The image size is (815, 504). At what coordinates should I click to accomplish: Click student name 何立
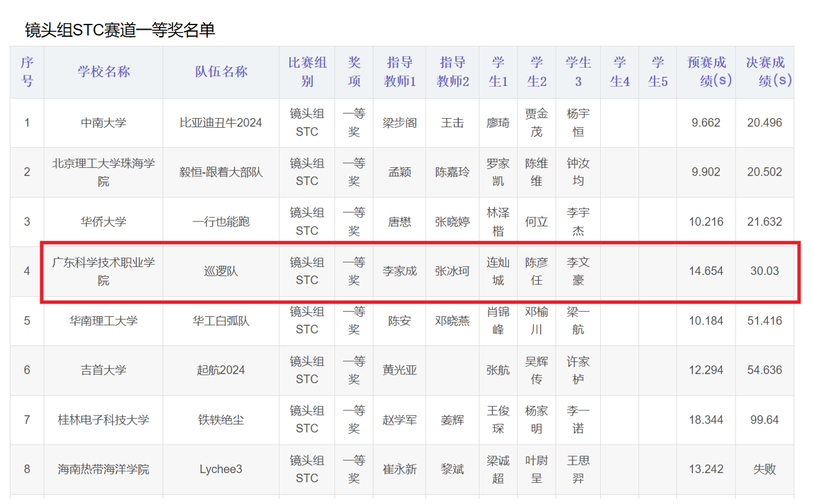[537, 222]
